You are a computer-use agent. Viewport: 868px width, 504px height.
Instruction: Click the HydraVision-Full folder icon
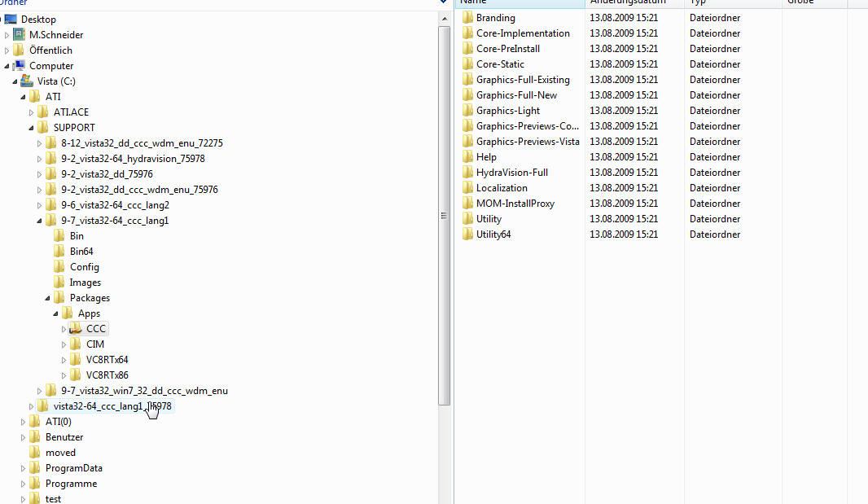[x=467, y=173]
